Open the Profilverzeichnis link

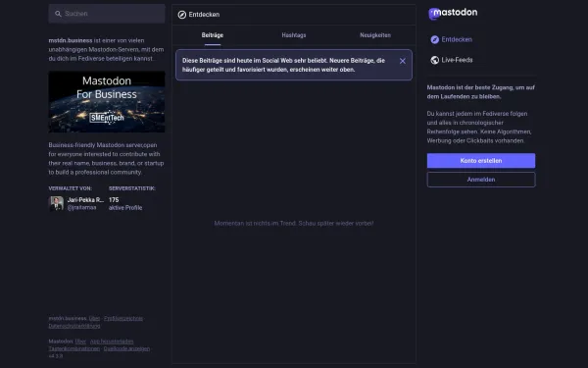pyautogui.click(x=123, y=318)
